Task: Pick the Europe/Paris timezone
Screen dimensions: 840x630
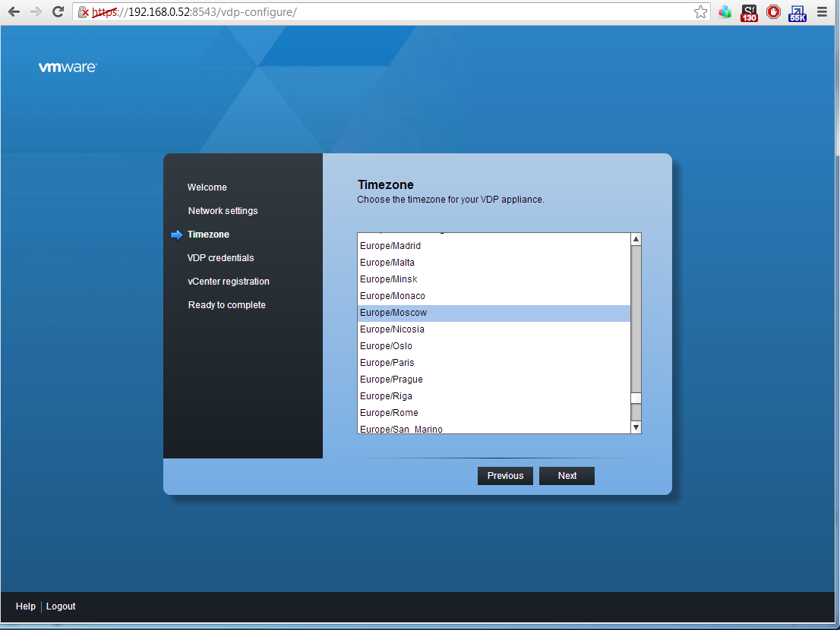Action: pos(494,362)
